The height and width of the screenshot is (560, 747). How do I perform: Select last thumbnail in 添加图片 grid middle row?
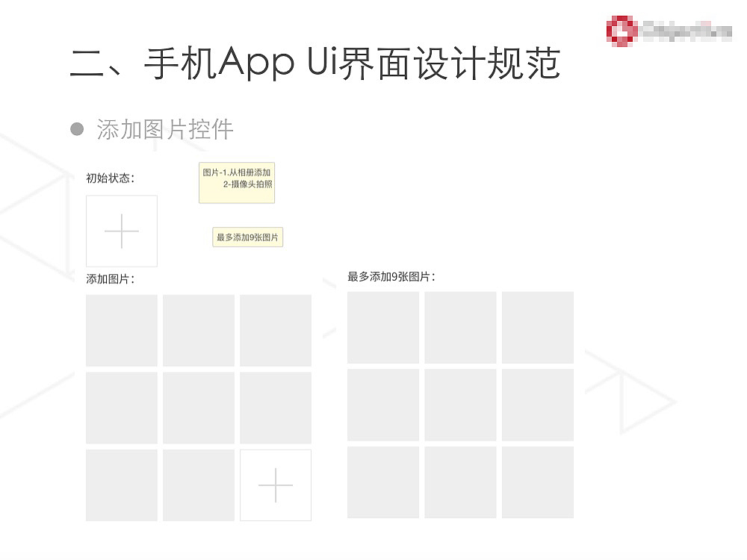276,408
